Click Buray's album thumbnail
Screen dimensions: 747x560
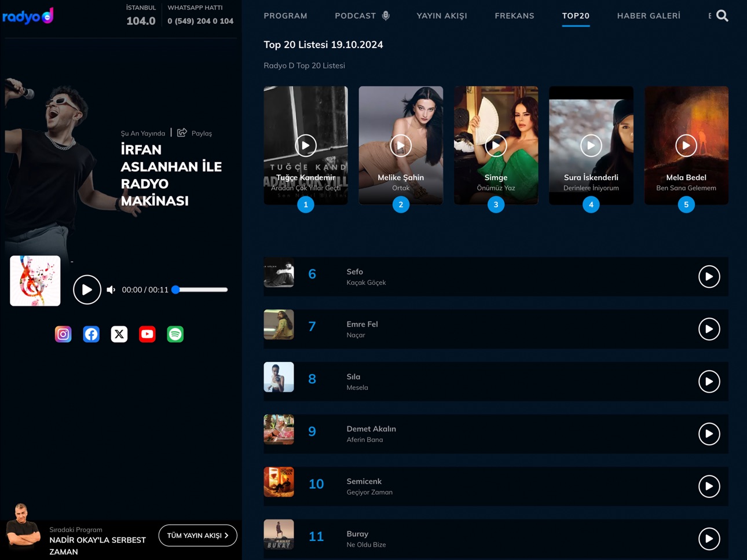coord(279,534)
